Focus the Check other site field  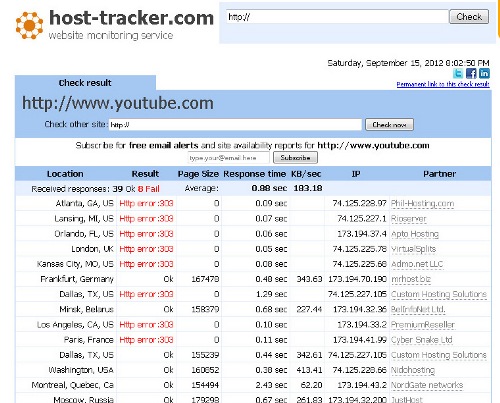(235, 125)
